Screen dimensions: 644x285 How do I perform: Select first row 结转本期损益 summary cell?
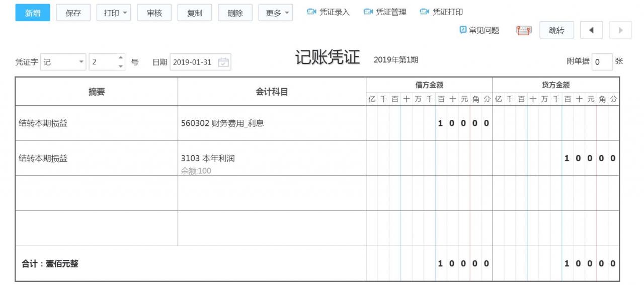point(97,123)
